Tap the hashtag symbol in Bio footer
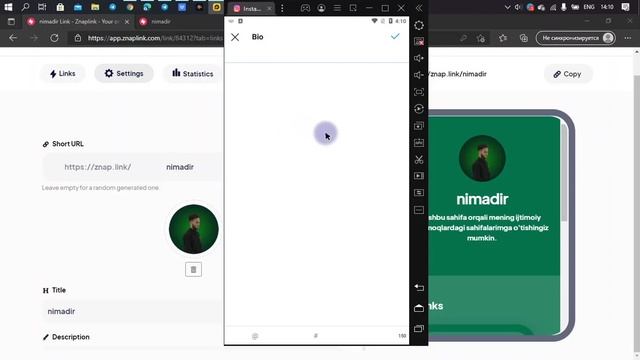This screenshot has height=360, width=640. point(316,336)
